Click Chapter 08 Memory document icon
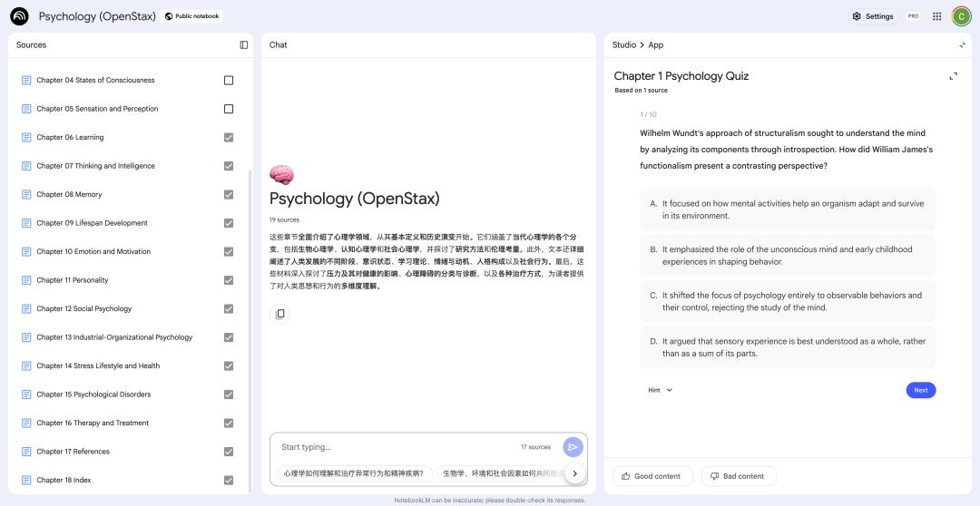980x506 pixels. (x=26, y=194)
